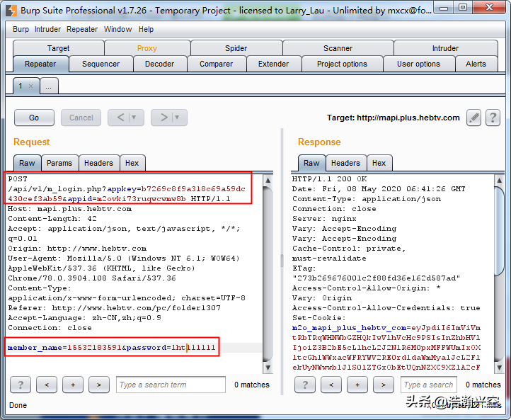Open the Repeater help question mark icon
Image resolution: width=511 pixels, height=420 pixels.
click(493, 118)
